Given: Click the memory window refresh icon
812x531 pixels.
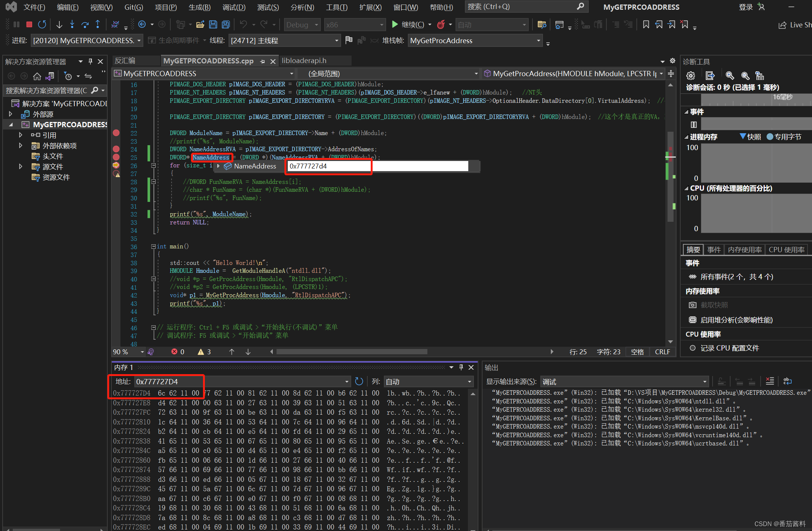Looking at the screenshot, I should [x=359, y=382].
